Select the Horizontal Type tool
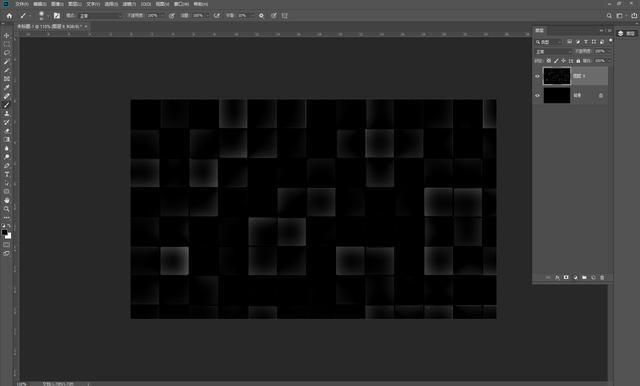This screenshot has height=386, width=640. pos(7,174)
